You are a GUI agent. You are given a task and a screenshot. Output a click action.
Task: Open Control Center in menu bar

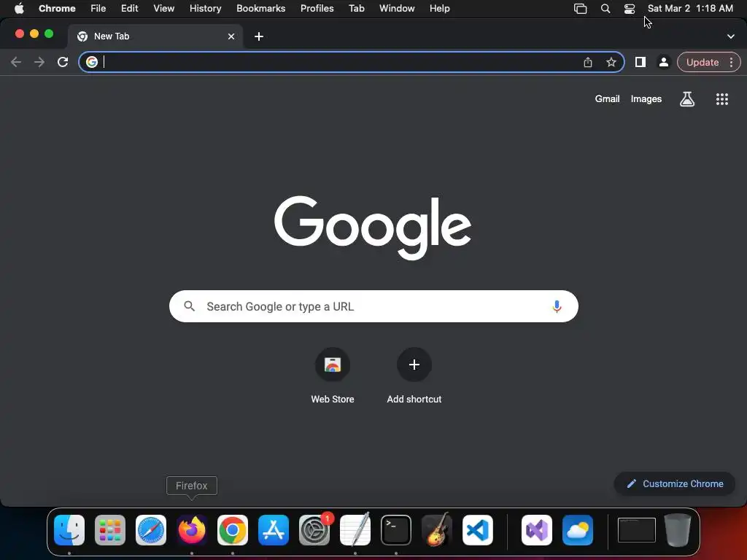click(x=630, y=9)
